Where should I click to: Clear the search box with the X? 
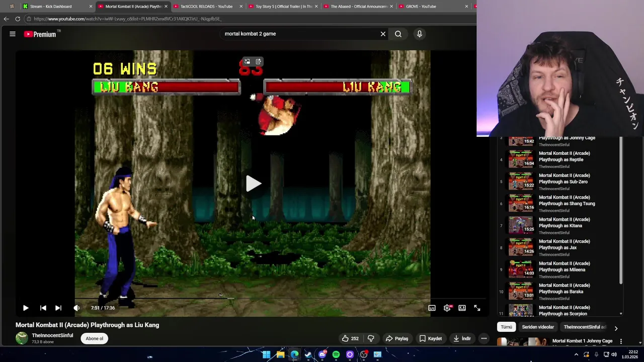pos(383,34)
